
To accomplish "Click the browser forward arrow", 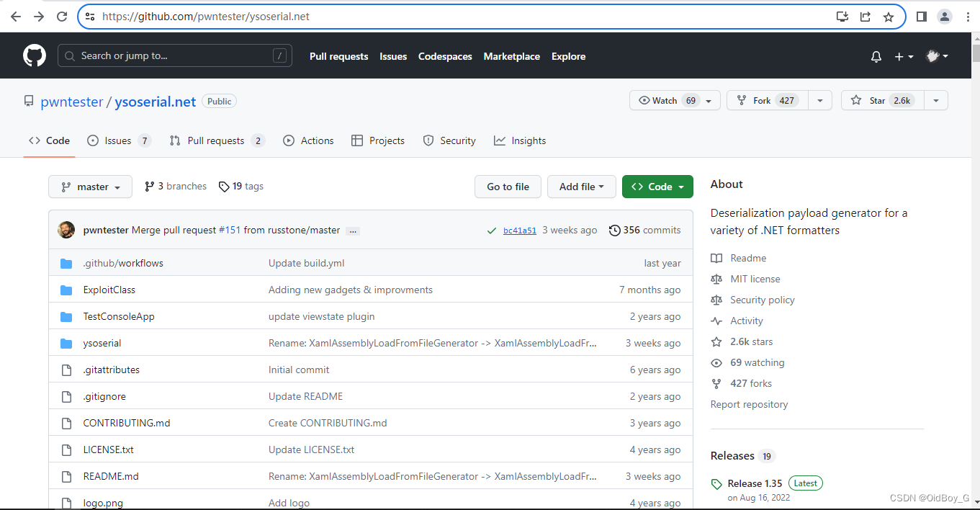I will [39, 17].
